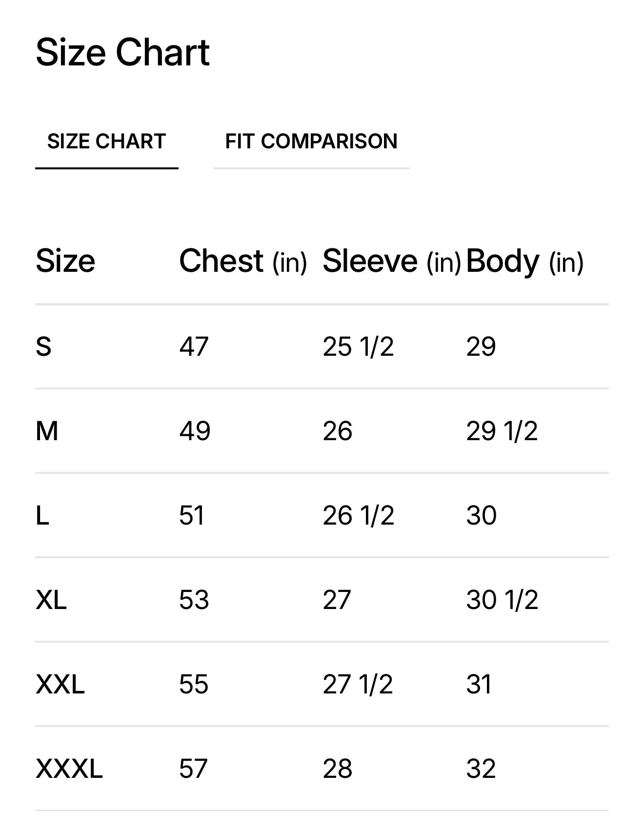Click the Chest (in) column header

(243, 261)
